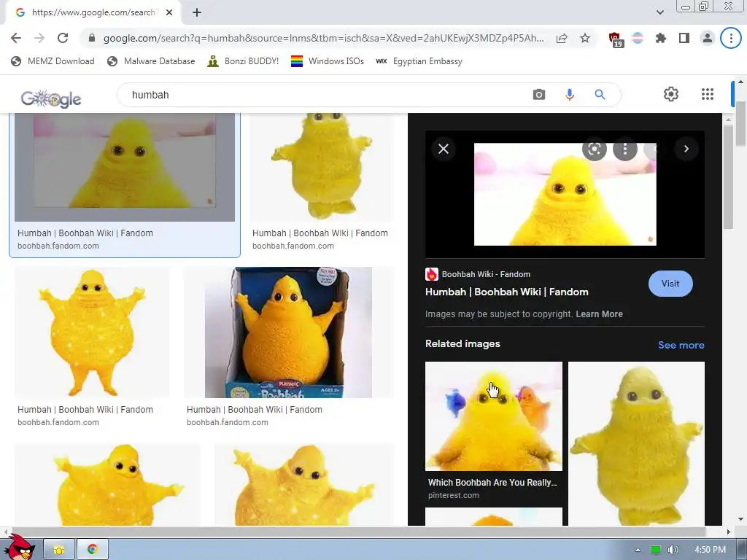
Task: Open Malware Database bookmark
Action: coord(151,61)
